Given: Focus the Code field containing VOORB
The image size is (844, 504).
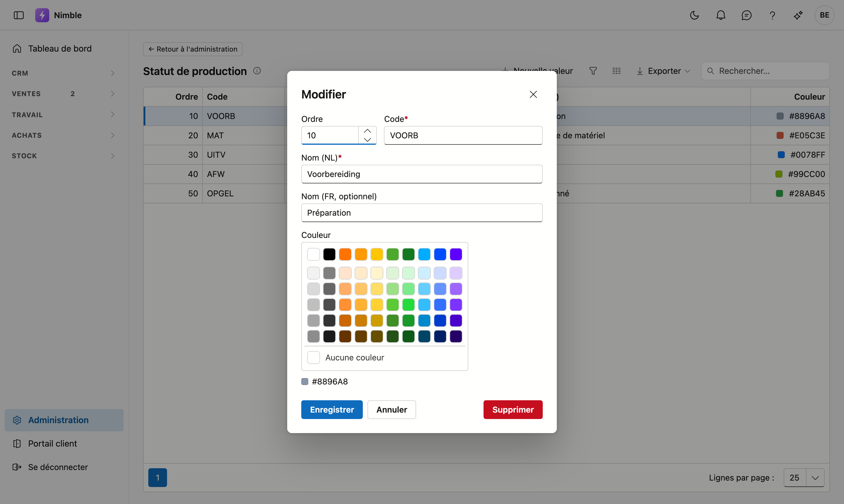Looking at the screenshot, I should (463, 135).
